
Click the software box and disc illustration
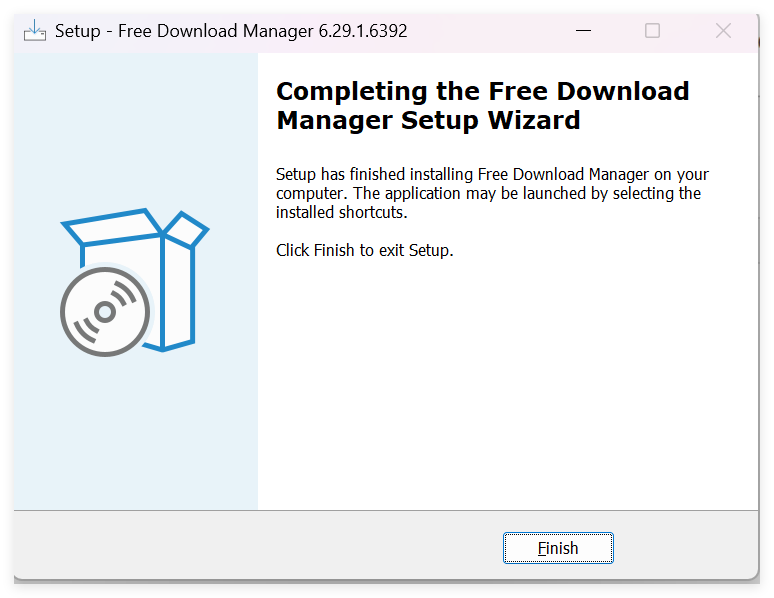(x=134, y=281)
